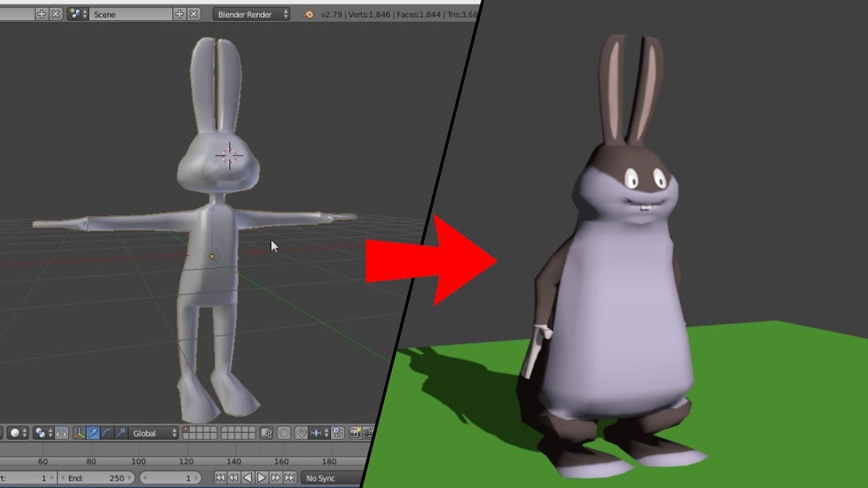Click the OpenGL render animation clapper icon
This screenshot has height=488, width=868.
369,432
